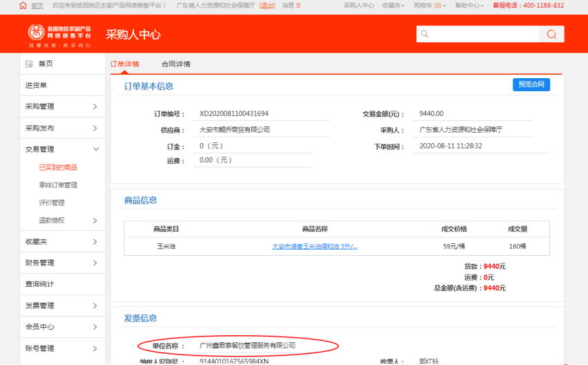Image resolution: width=588 pixels, height=365 pixels.
Task: Go to 评价管理 in the sidebar
Action: pos(52,203)
